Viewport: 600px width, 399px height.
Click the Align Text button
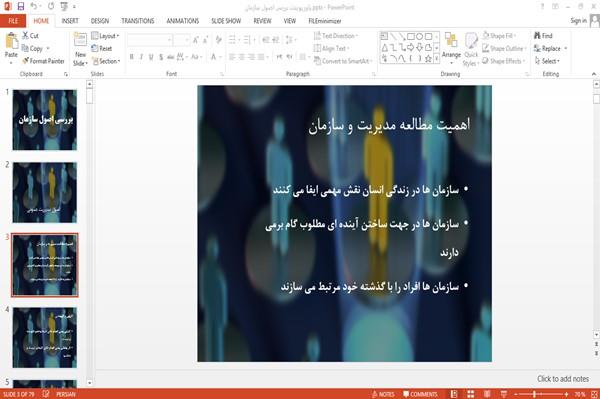point(331,48)
